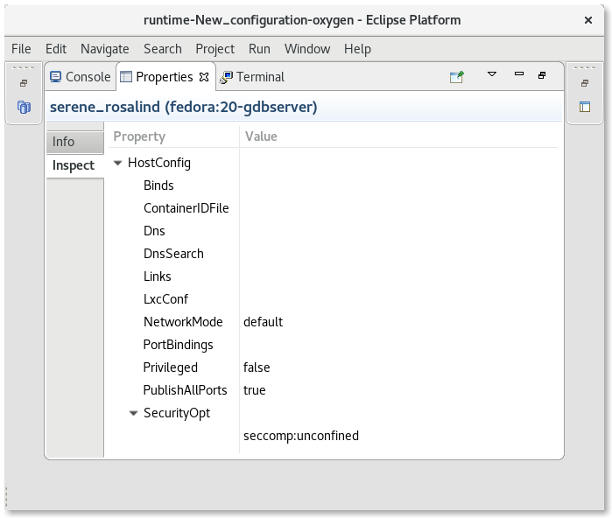This screenshot has width=612, height=518.
Task: Restore the right minimized view stack
Action: pos(585,84)
